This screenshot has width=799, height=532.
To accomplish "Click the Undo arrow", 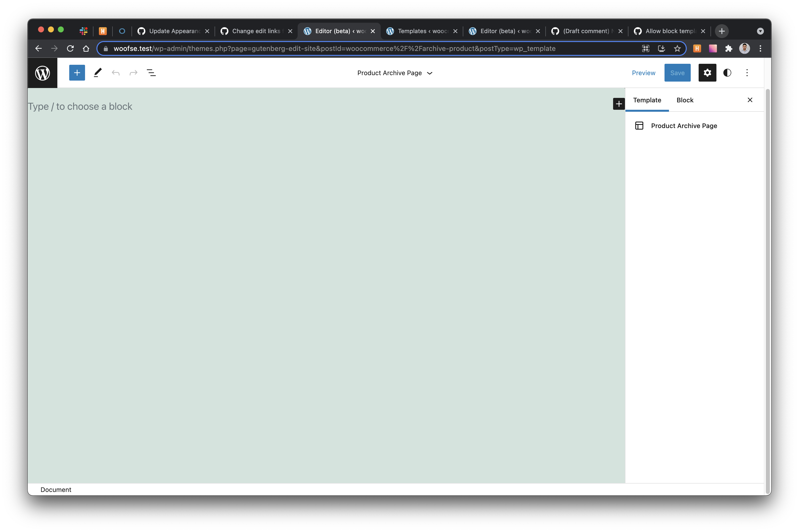I will [116, 73].
